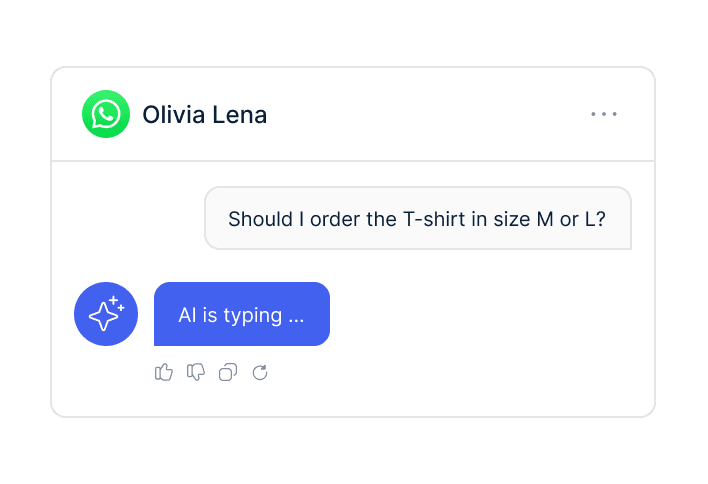Viewport: 708px width, 484px height.
Task: Dislike the AI response with thumbs down
Action: coord(196,373)
